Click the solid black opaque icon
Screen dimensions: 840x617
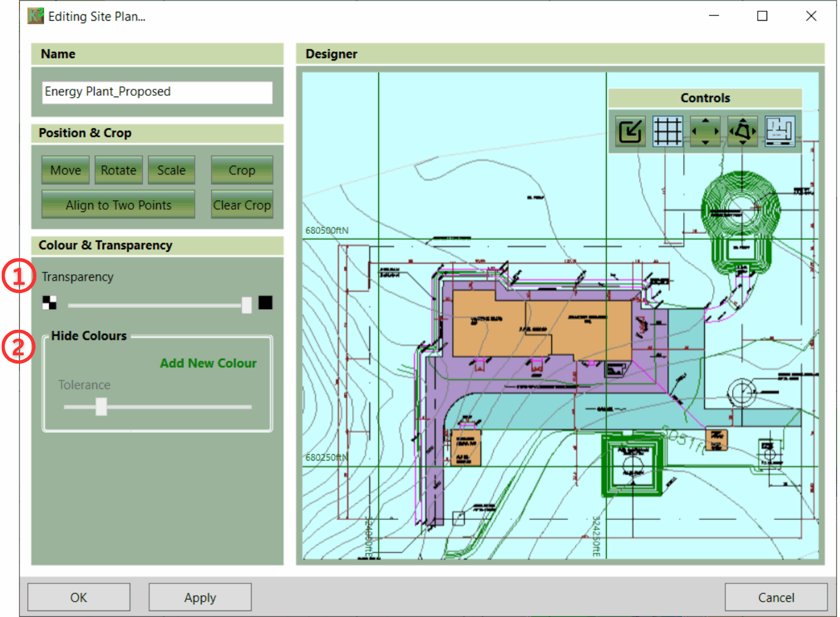click(265, 303)
